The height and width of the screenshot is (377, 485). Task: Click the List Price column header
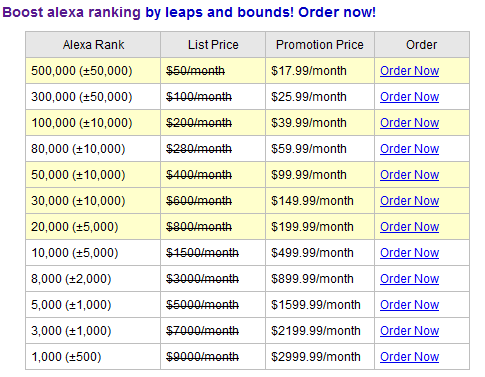213,45
